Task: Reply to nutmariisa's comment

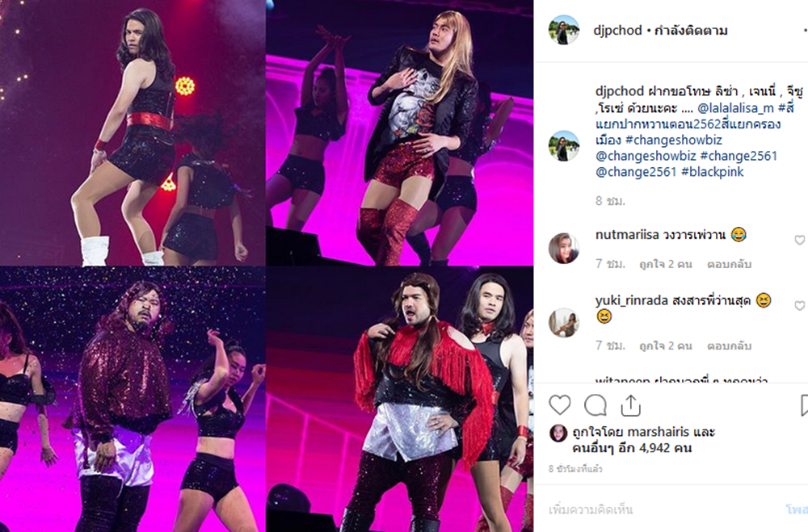Action: [729, 264]
